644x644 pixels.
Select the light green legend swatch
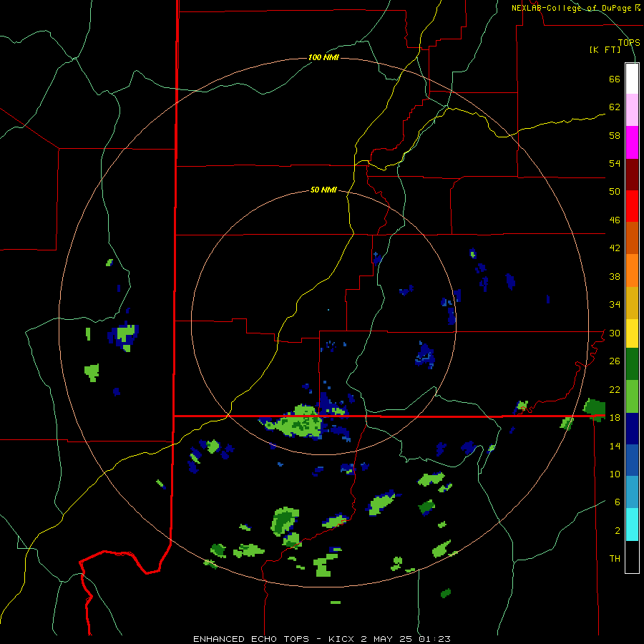[x=632, y=396]
